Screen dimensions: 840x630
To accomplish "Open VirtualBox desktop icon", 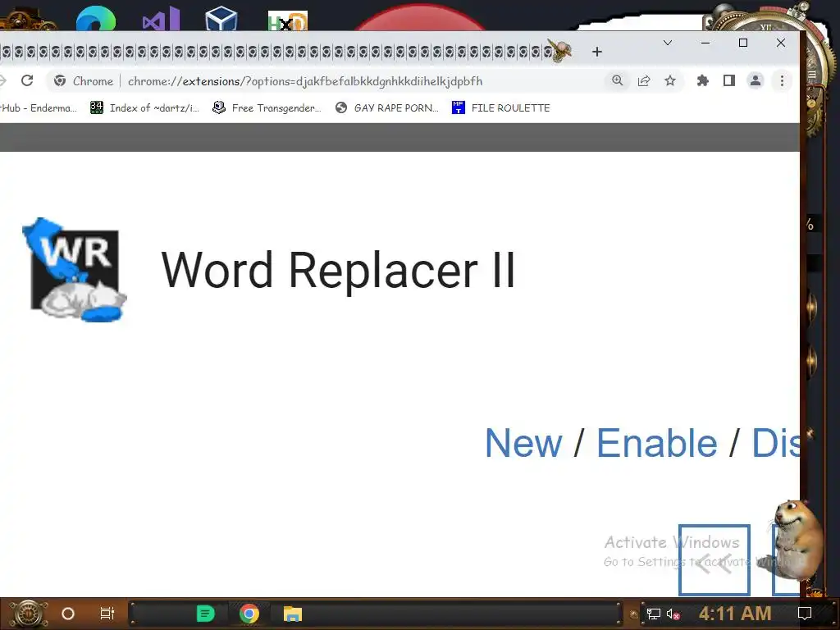I will [x=221, y=19].
